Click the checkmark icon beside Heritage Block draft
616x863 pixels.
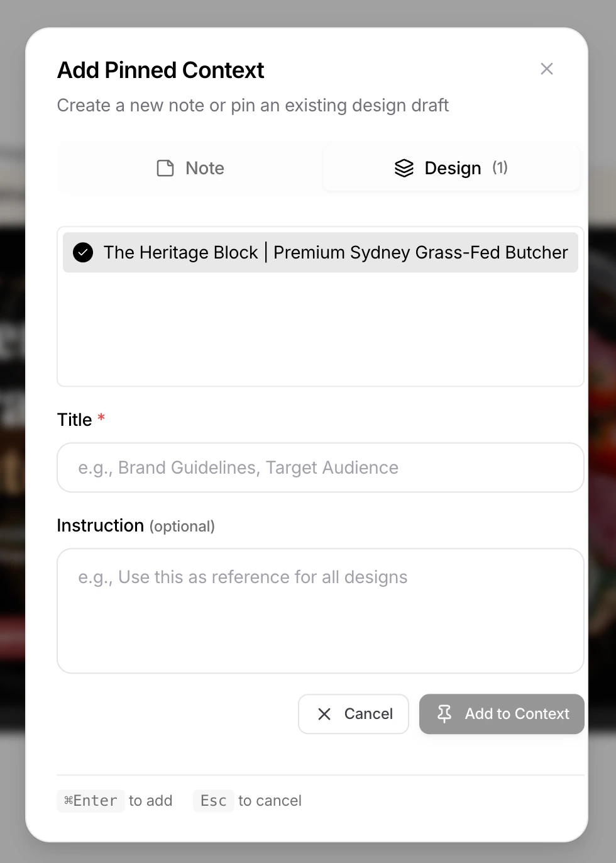click(x=82, y=252)
